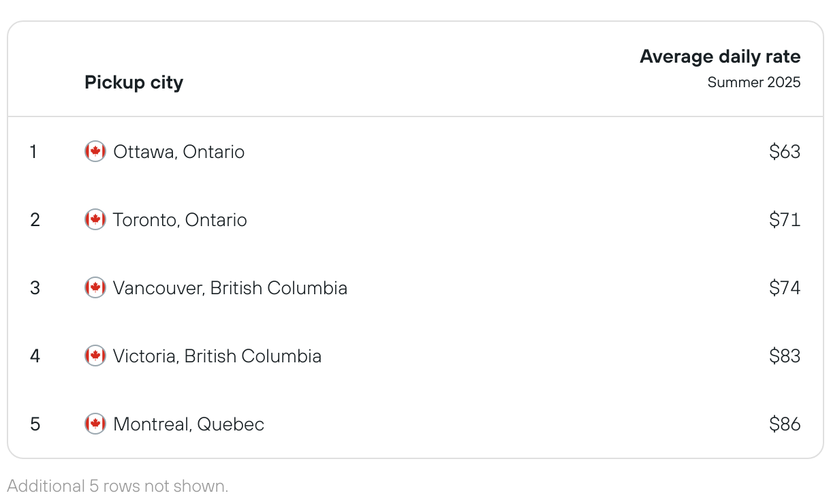831x504 pixels.
Task: Click the Average daily rate header
Action: pyautogui.click(x=720, y=57)
